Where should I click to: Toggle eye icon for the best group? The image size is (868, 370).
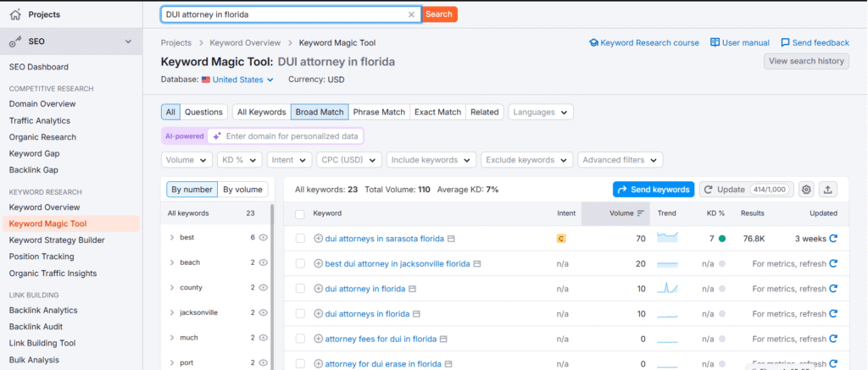pos(264,237)
